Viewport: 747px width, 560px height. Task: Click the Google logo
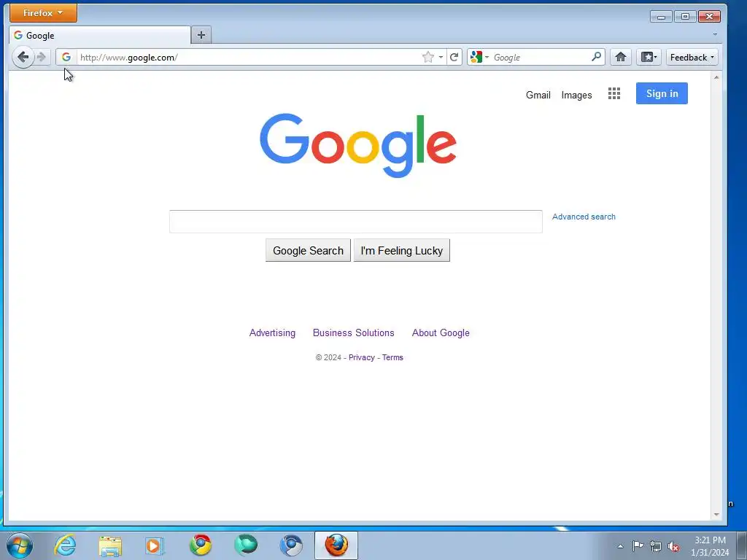click(x=357, y=145)
